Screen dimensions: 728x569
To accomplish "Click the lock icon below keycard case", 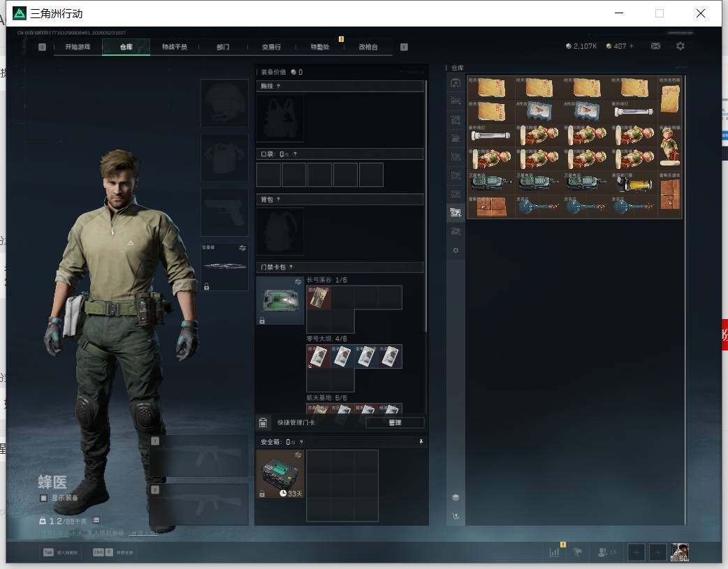I will (262, 320).
